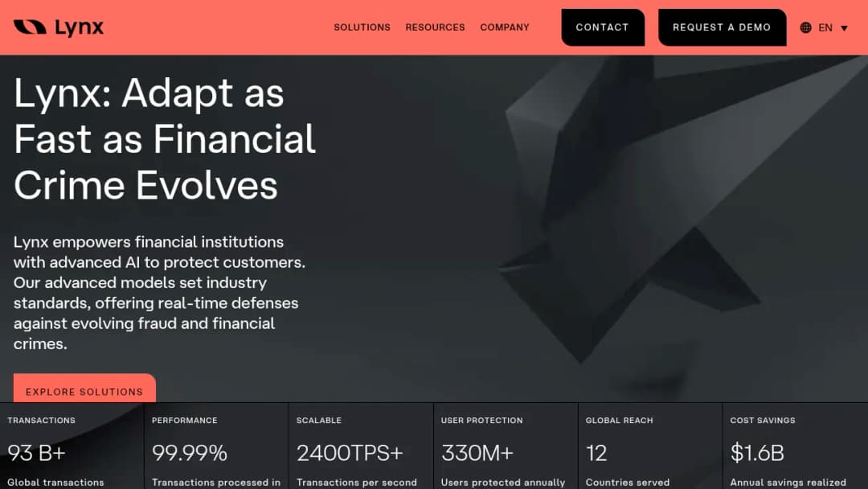
Task: Click the Request a Demo button
Action: click(722, 27)
